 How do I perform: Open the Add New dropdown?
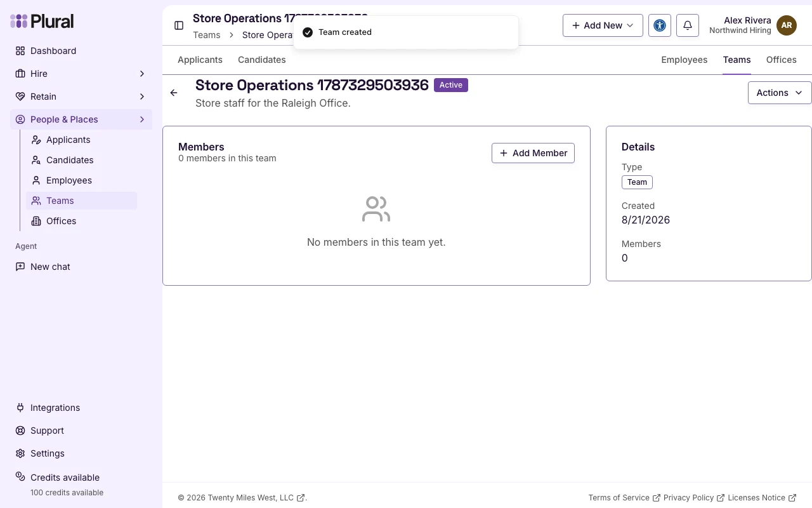pyautogui.click(x=603, y=25)
